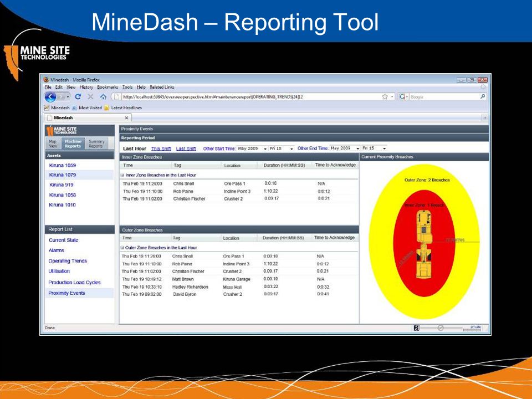
Task: Open the Production Load Cycles report
Action: coord(74,282)
